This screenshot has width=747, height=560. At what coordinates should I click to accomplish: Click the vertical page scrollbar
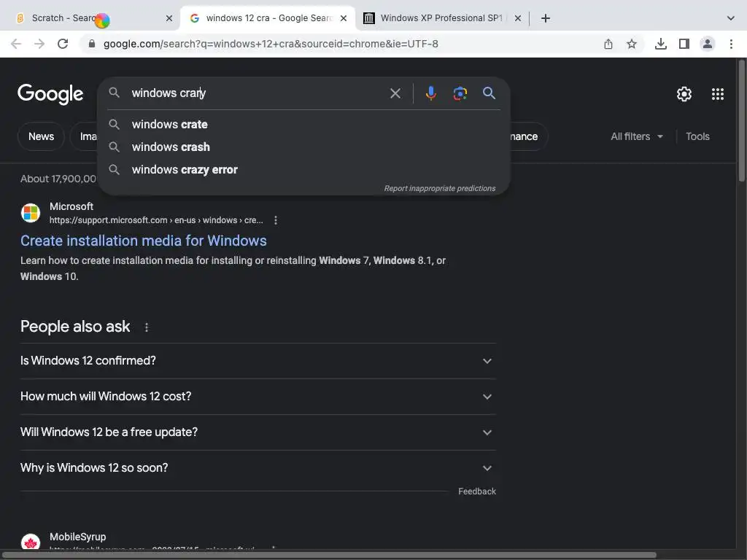[742, 121]
